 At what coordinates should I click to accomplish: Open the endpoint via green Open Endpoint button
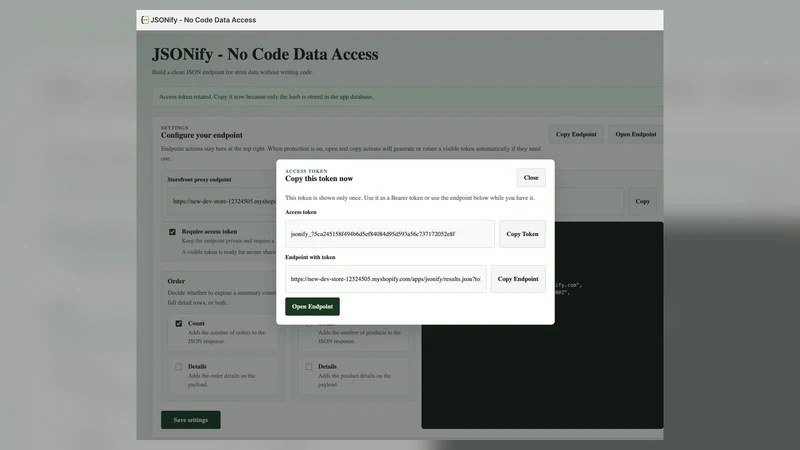click(312, 307)
